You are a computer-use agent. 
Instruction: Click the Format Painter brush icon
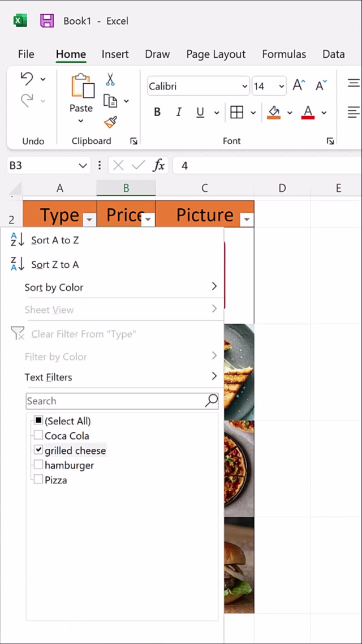click(110, 122)
